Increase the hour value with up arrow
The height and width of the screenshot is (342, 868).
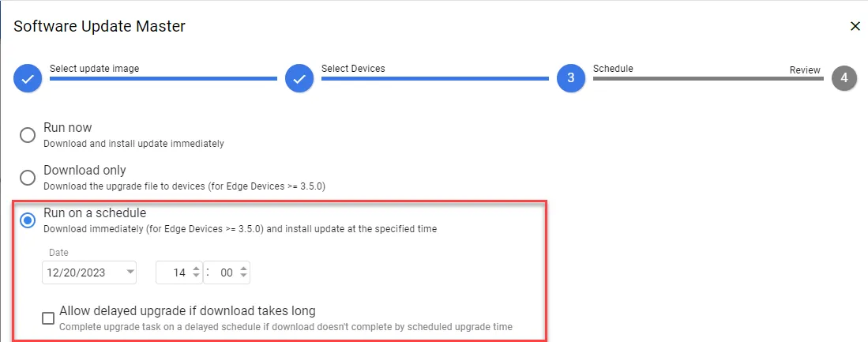coord(195,269)
